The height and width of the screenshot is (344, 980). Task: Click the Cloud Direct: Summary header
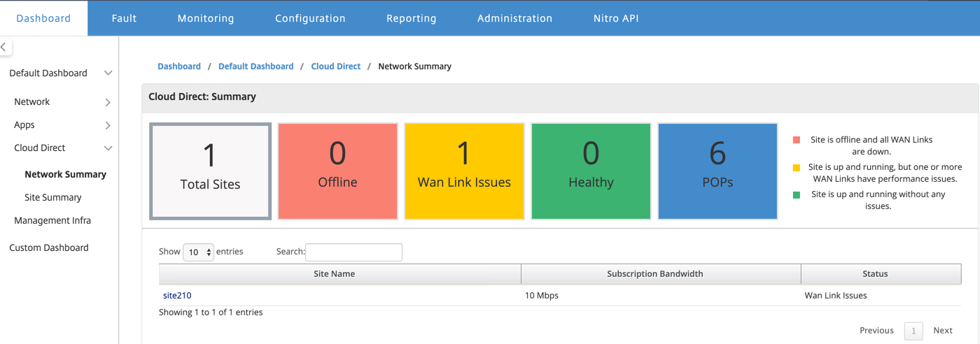coord(202,96)
